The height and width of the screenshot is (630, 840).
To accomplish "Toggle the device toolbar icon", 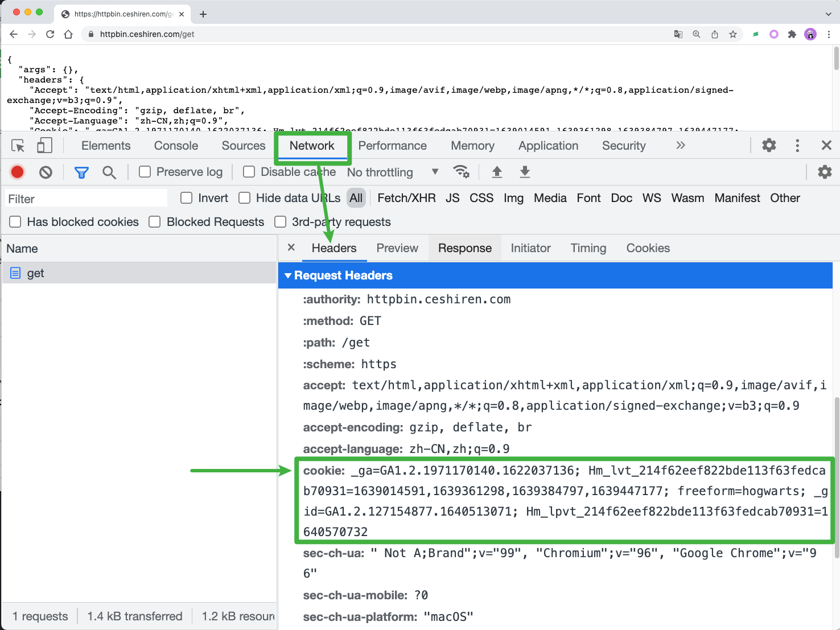I will [44, 146].
